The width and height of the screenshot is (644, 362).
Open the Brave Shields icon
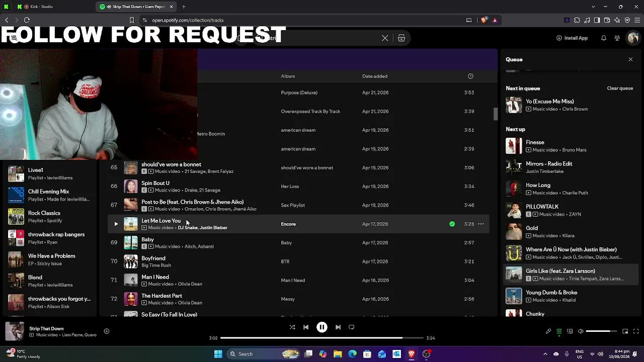(484, 20)
